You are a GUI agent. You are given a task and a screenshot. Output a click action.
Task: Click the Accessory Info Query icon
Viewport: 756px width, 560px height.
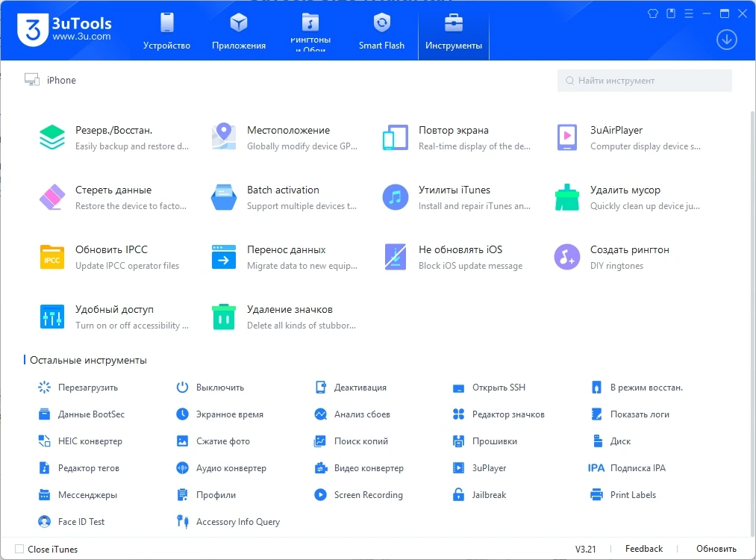tap(182, 521)
